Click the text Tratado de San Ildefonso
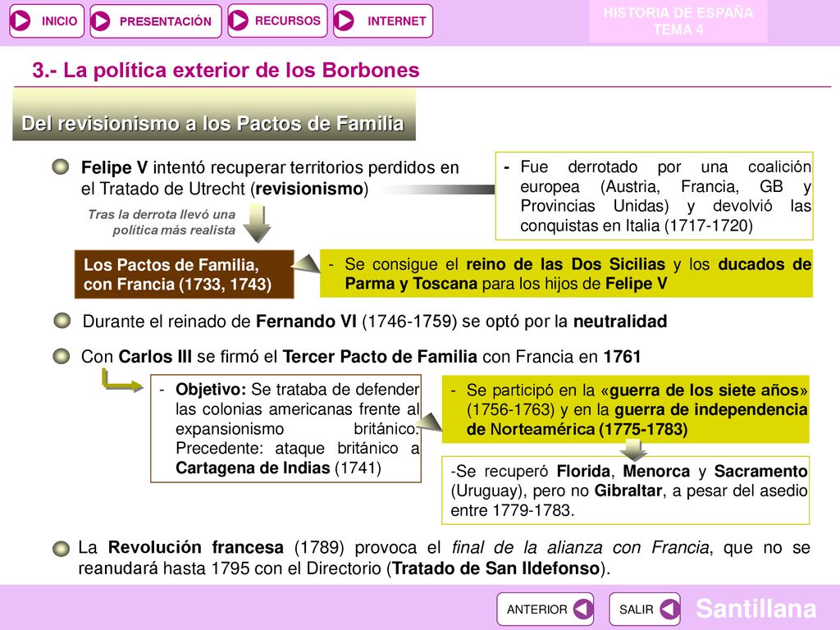 pos(496,568)
